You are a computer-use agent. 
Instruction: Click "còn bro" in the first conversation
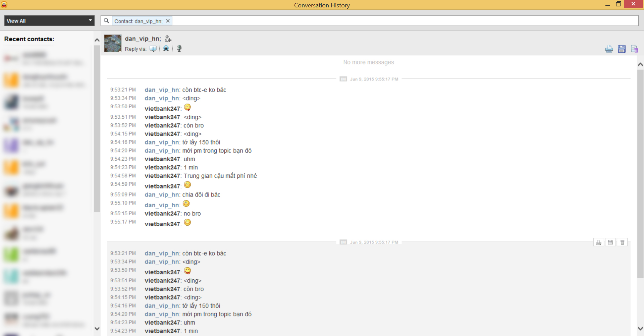tap(194, 126)
